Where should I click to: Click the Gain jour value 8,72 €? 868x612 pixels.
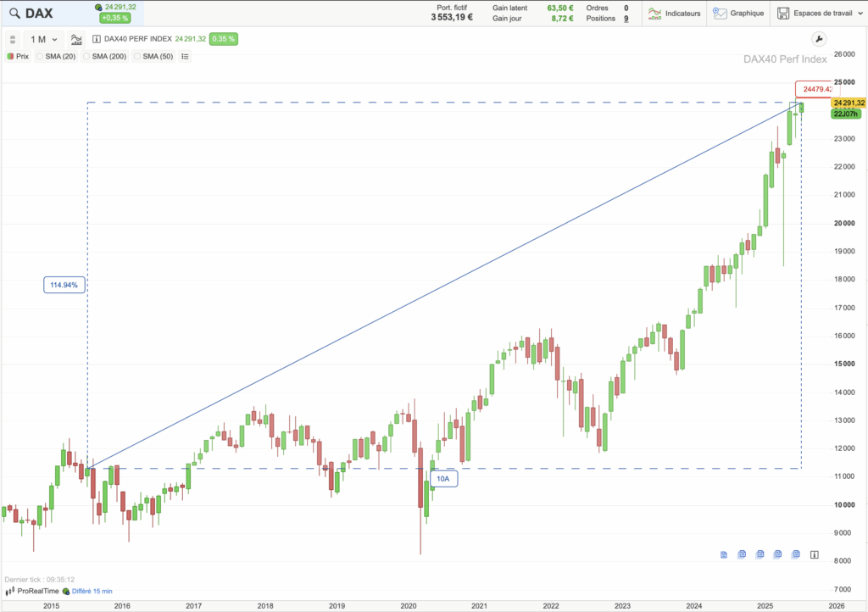click(x=563, y=19)
